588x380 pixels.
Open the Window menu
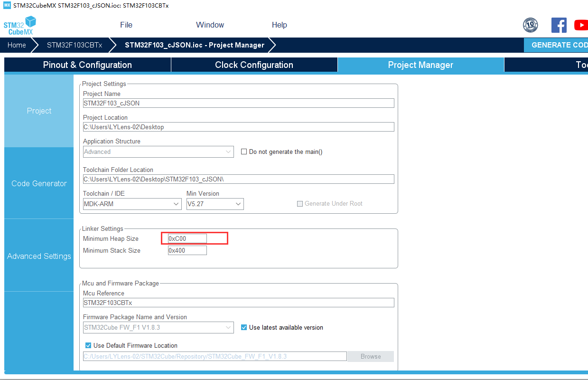point(210,25)
